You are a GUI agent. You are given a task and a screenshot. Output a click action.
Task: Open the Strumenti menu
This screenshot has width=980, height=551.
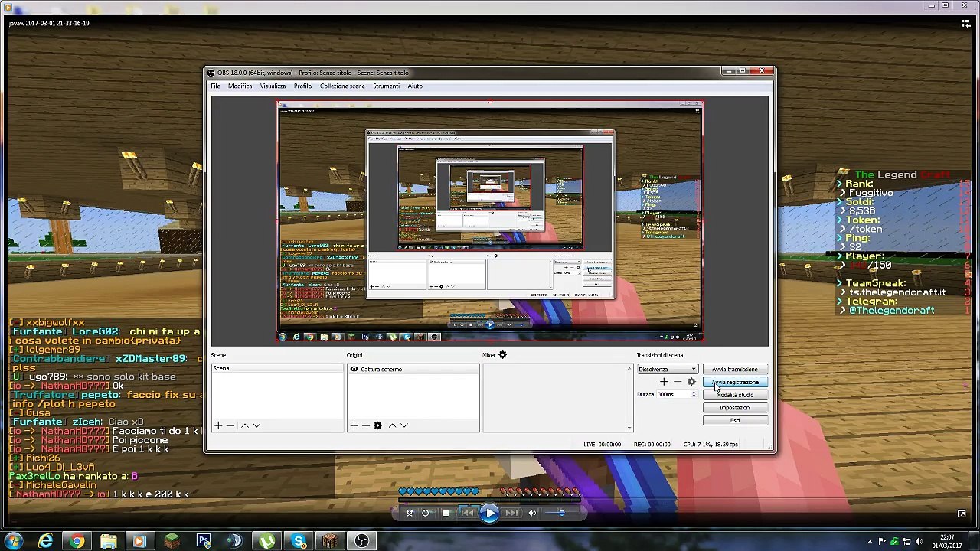[x=386, y=86]
